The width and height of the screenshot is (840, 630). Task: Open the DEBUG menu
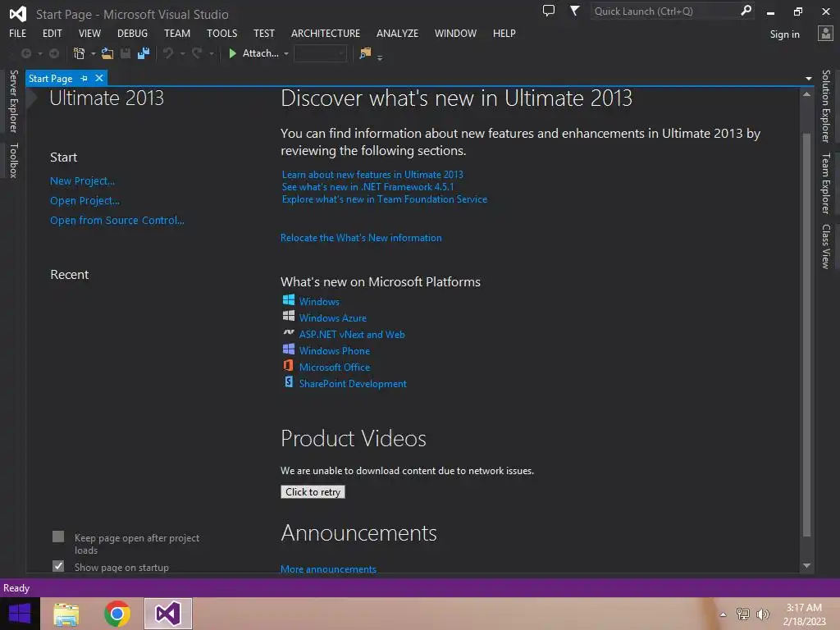tap(132, 33)
